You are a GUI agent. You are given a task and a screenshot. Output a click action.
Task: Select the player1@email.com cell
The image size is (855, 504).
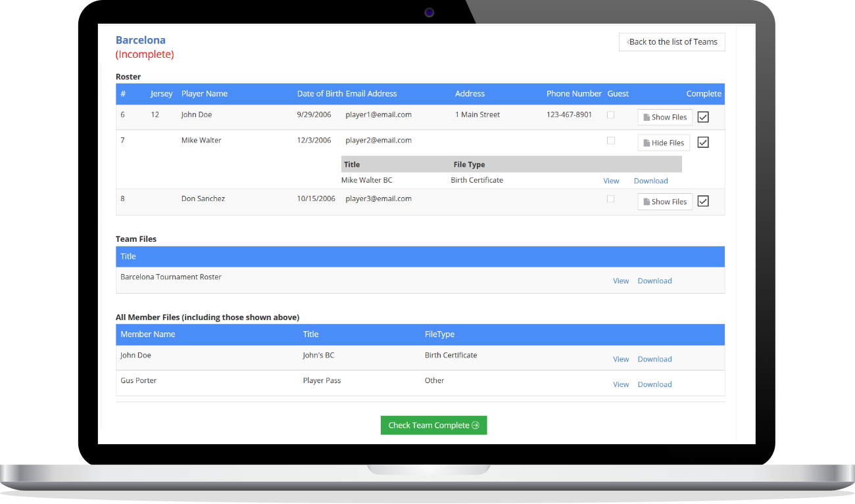379,115
